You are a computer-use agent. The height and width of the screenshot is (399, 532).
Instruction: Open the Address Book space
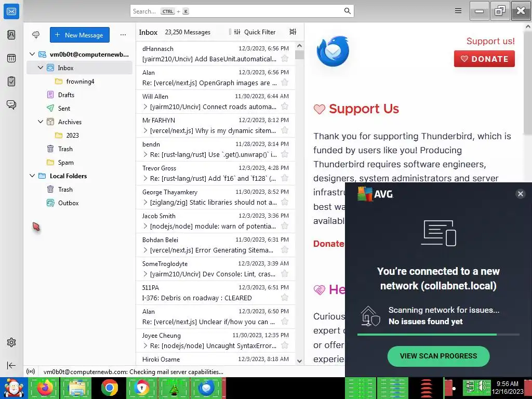[11, 35]
